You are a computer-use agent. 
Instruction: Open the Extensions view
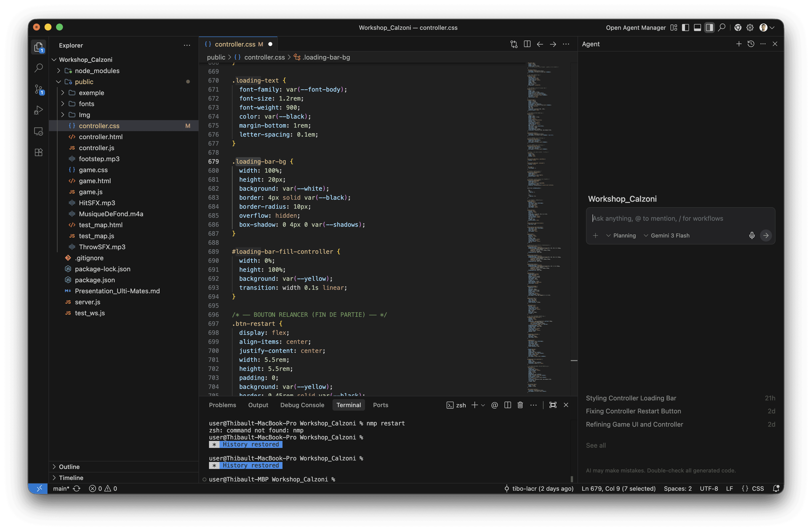tap(38, 152)
